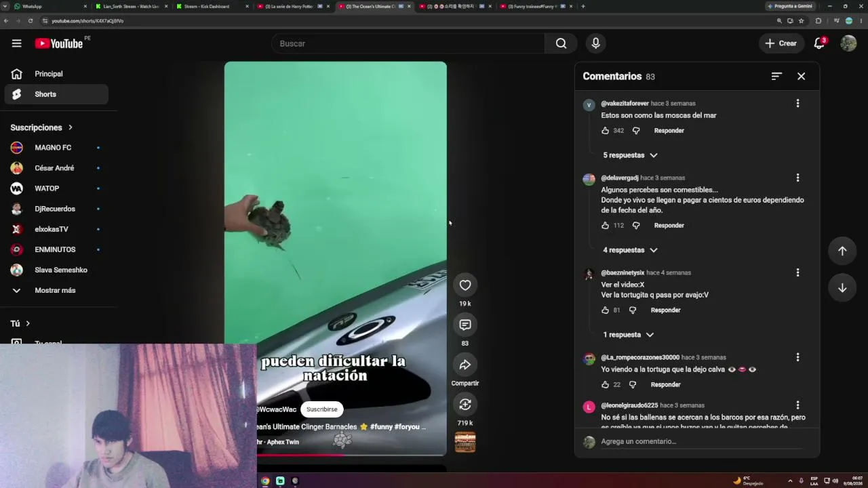Open options menu for @baezninetysix's comment
Image resolution: width=868 pixels, height=488 pixels.
click(797, 272)
